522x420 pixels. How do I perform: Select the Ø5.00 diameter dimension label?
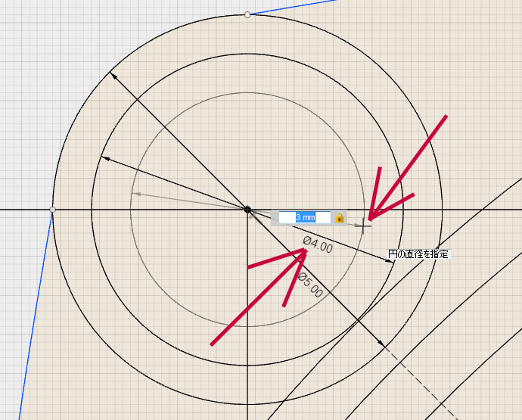(310, 285)
